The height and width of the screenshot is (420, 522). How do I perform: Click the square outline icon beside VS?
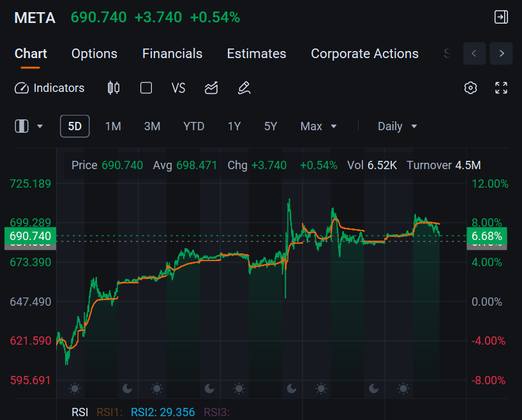coord(146,88)
